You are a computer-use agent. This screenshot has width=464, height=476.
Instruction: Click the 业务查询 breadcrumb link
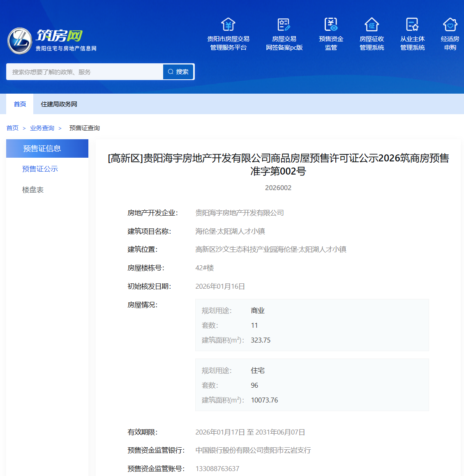(42, 128)
